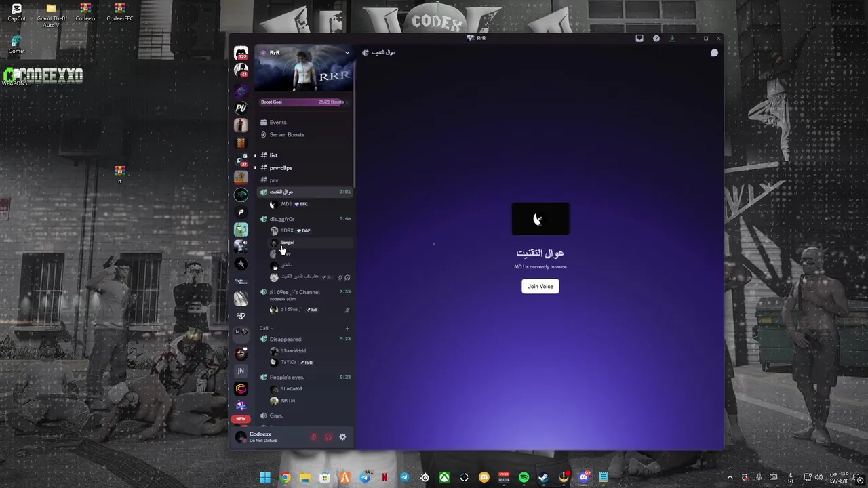Open the Discord help icon
This screenshot has height=488, width=868.
coord(656,39)
